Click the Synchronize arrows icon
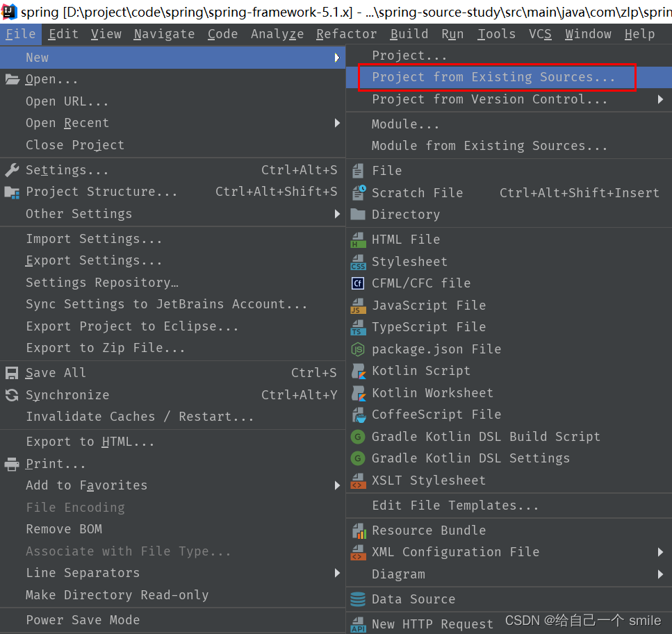The image size is (672, 634). [12, 395]
